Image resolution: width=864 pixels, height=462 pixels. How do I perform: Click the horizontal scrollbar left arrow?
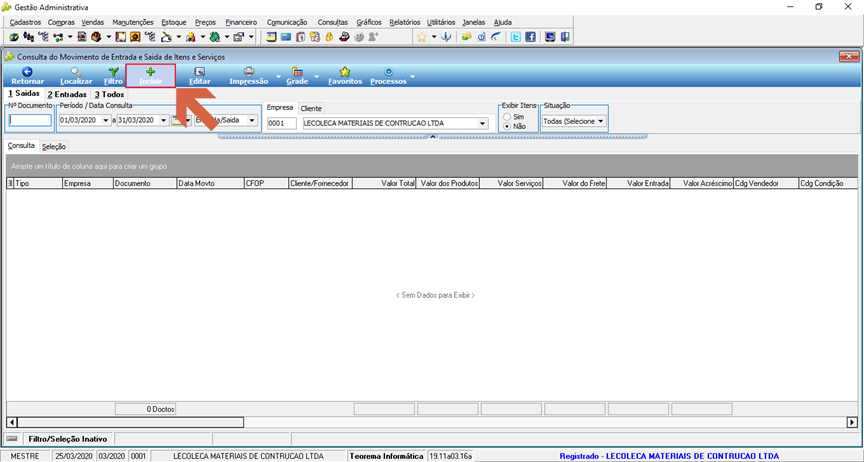point(12,422)
